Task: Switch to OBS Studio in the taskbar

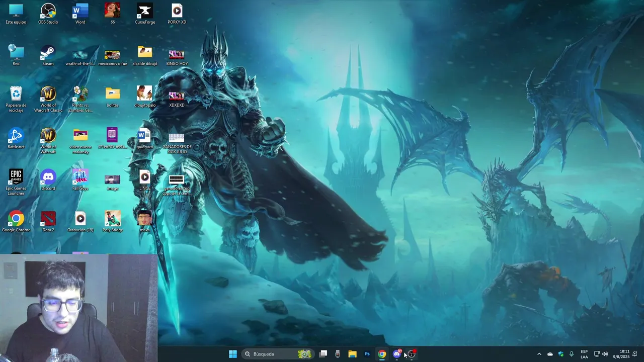Action: coord(412,354)
